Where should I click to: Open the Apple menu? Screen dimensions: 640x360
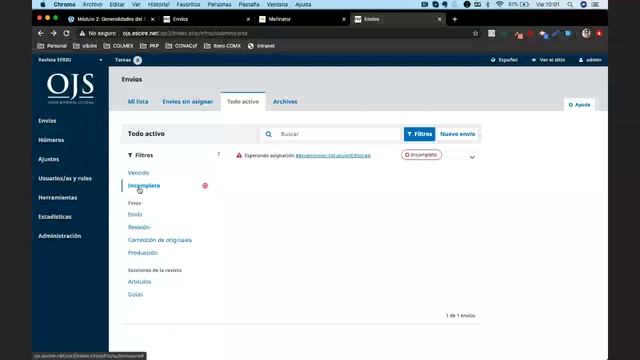42,4
